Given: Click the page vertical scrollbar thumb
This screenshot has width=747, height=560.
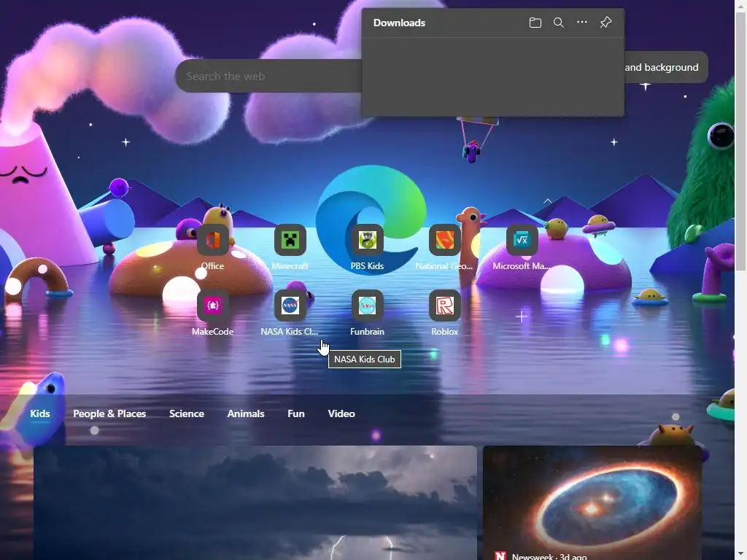Looking at the screenshot, I should [740, 141].
